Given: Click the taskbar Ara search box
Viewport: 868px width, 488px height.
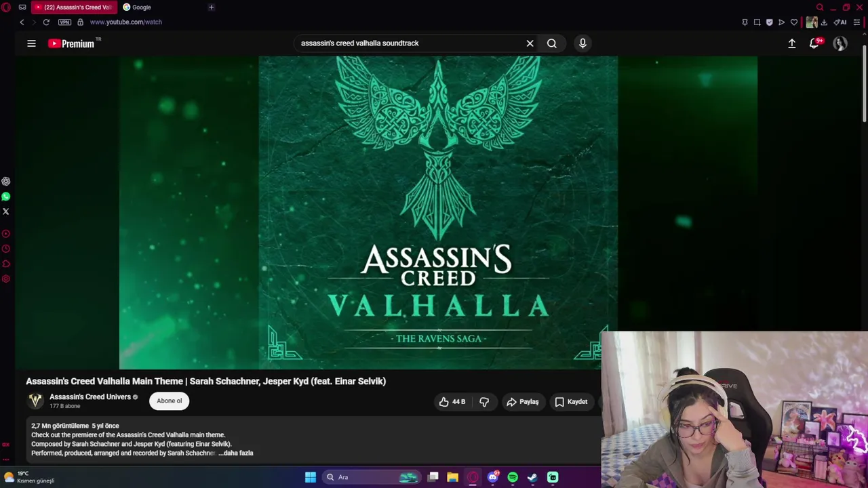Looking at the screenshot, I should tap(372, 477).
